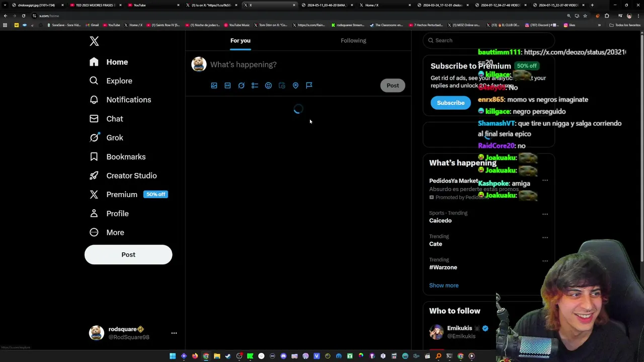Open the More menu in sidebar

point(107,232)
